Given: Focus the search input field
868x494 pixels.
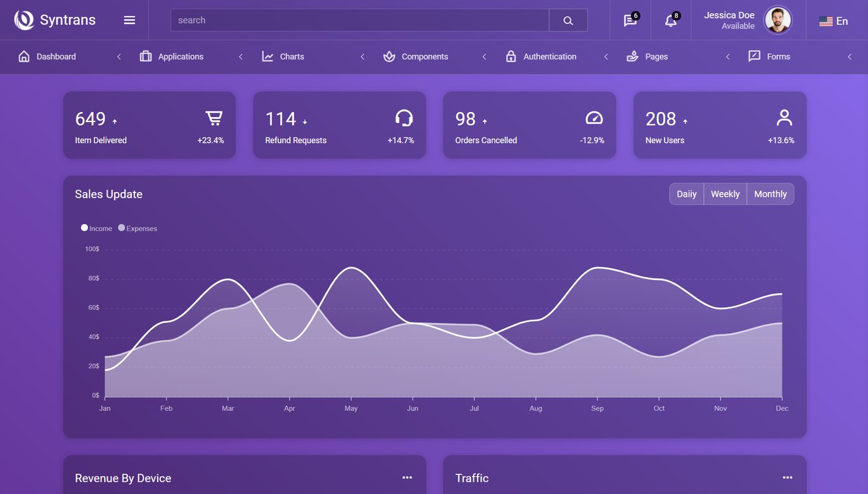Looking at the screenshot, I should pos(360,20).
